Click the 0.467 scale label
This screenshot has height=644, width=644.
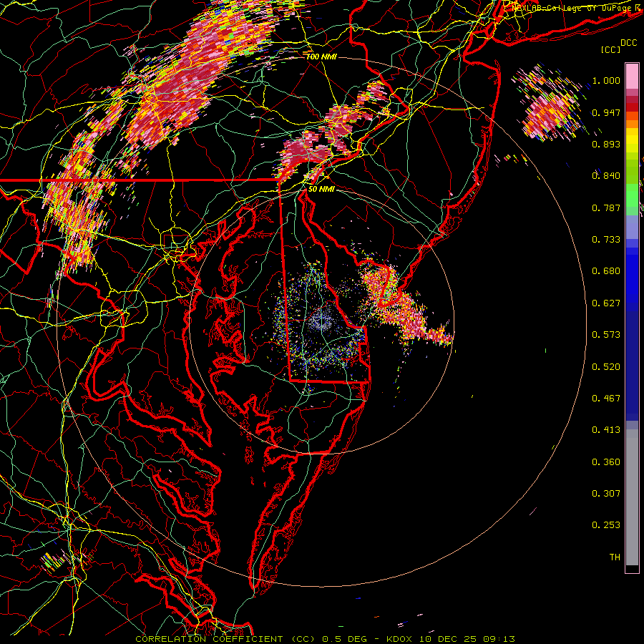click(x=606, y=399)
